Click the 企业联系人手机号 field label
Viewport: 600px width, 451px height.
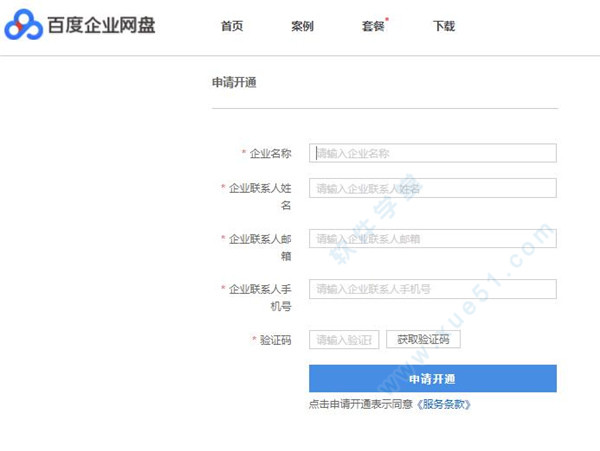point(260,298)
